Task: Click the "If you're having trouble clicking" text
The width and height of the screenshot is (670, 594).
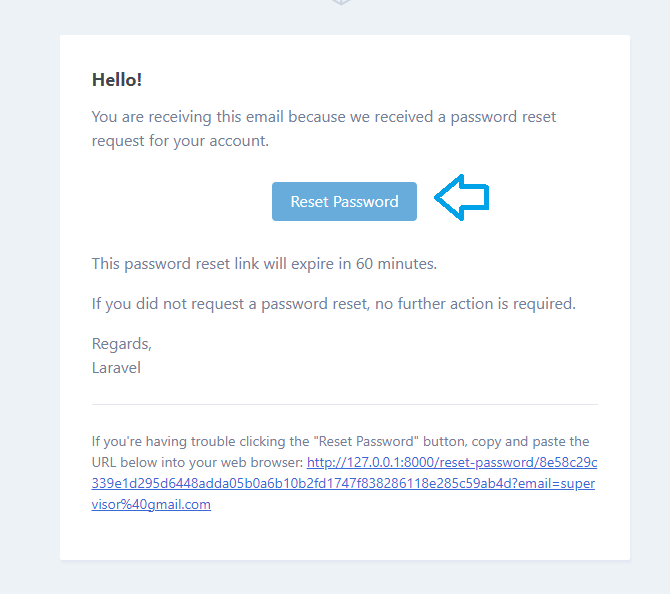Action: coord(200,441)
